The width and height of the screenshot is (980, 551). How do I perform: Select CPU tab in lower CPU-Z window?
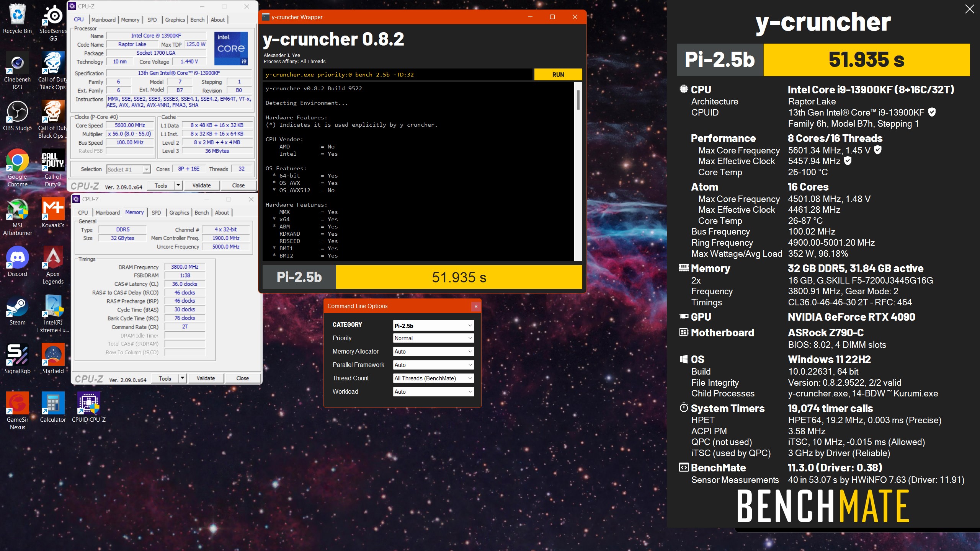[83, 213]
